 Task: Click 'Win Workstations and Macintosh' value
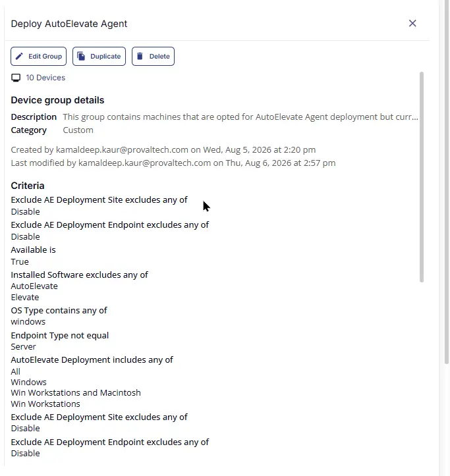pos(76,393)
